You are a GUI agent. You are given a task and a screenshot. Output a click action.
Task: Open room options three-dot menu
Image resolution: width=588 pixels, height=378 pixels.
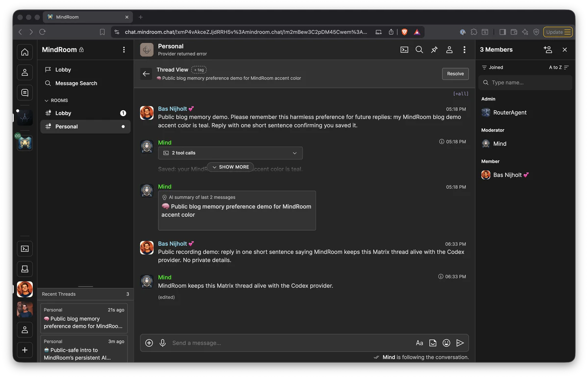pyautogui.click(x=465, y=49)
